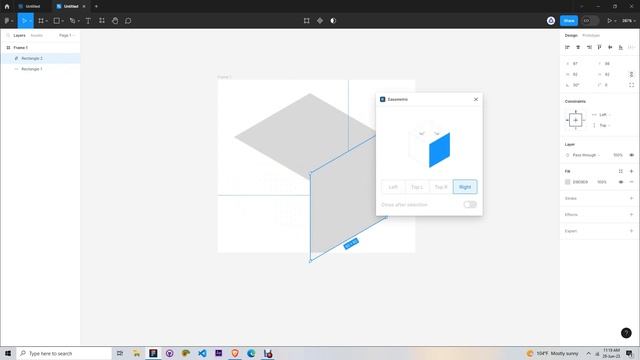Click the Align vertical centers icon
Image resolution: width=640 pixels, height=360 pixels.
610,47
